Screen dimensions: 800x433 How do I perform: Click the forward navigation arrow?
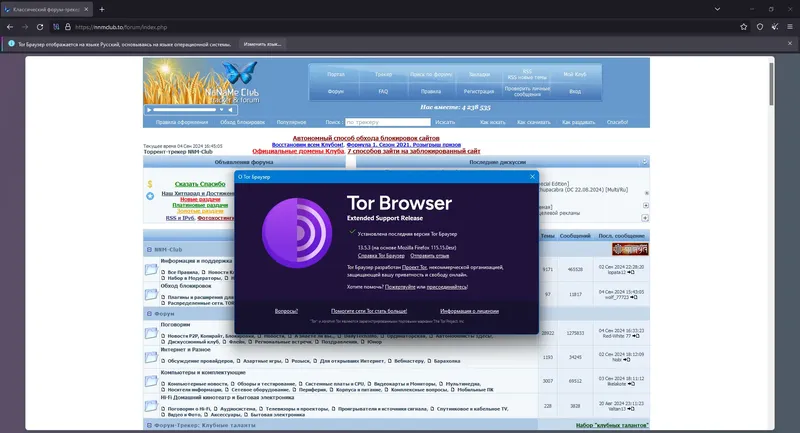coord(25,27)
